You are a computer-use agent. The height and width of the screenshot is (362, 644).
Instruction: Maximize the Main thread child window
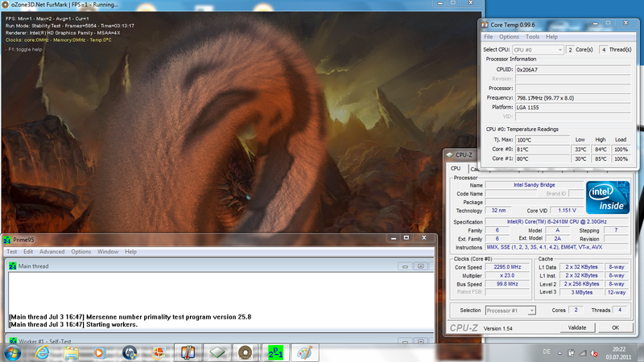[420, 266]
